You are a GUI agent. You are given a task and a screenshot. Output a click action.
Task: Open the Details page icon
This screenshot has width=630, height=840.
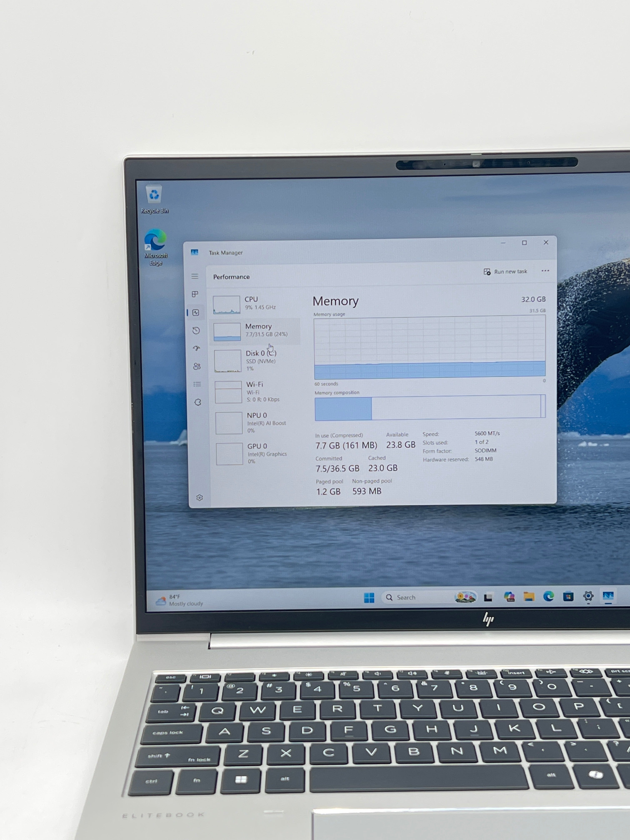197,384
